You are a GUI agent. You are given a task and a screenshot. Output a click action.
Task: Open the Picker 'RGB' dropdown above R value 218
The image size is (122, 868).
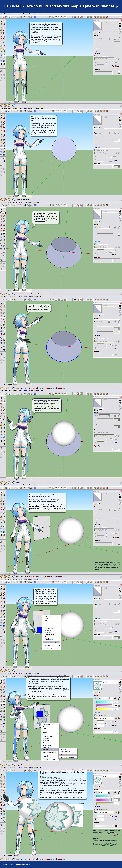point(105,793)
